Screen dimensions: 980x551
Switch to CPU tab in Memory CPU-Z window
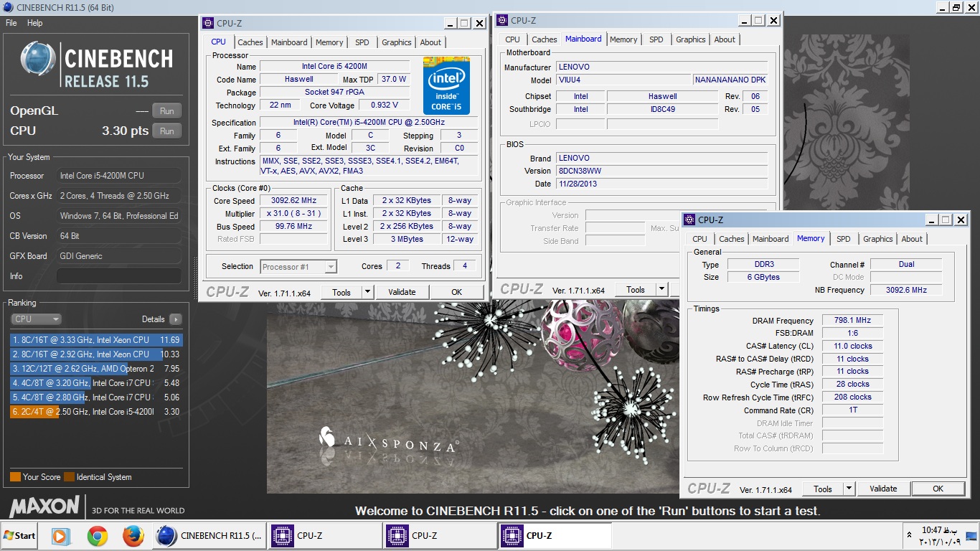point(700,239)
